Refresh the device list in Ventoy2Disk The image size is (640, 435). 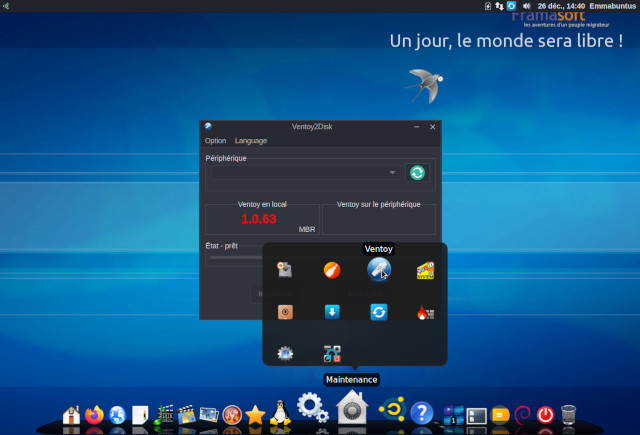tap(417, 173)
